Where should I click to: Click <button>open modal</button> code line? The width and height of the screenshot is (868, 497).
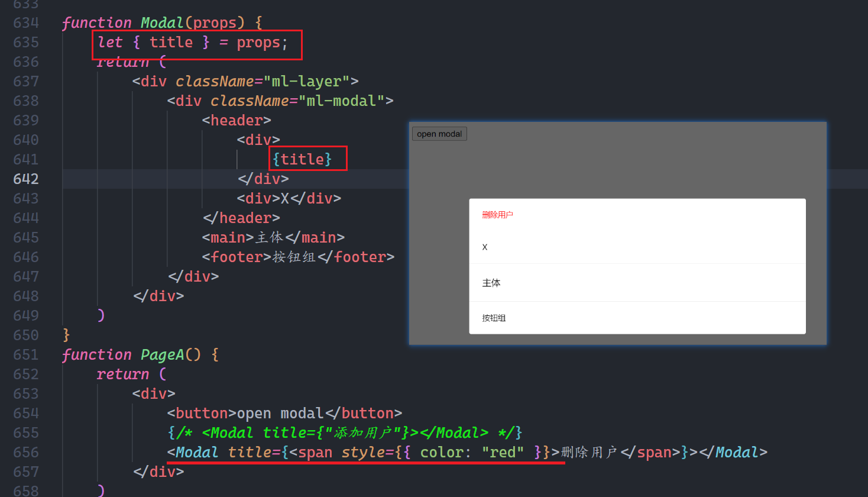pyautogui.click(x=284, y=413)
